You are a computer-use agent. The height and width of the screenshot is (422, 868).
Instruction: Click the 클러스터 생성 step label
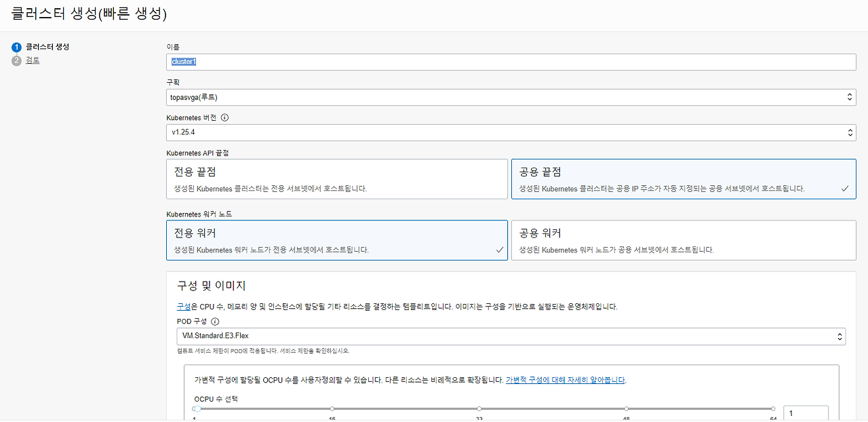(42, 47)
